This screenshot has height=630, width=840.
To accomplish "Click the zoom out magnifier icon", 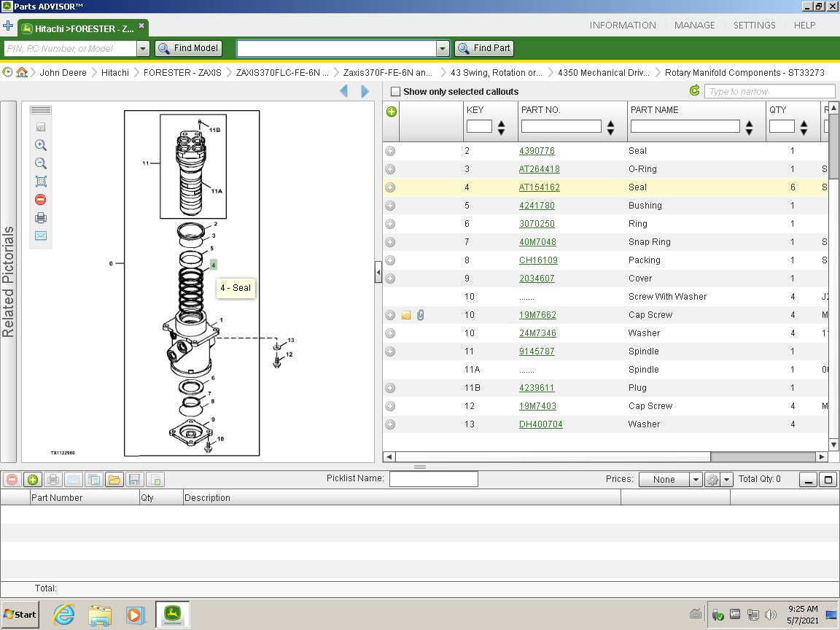I will point(41,163).
